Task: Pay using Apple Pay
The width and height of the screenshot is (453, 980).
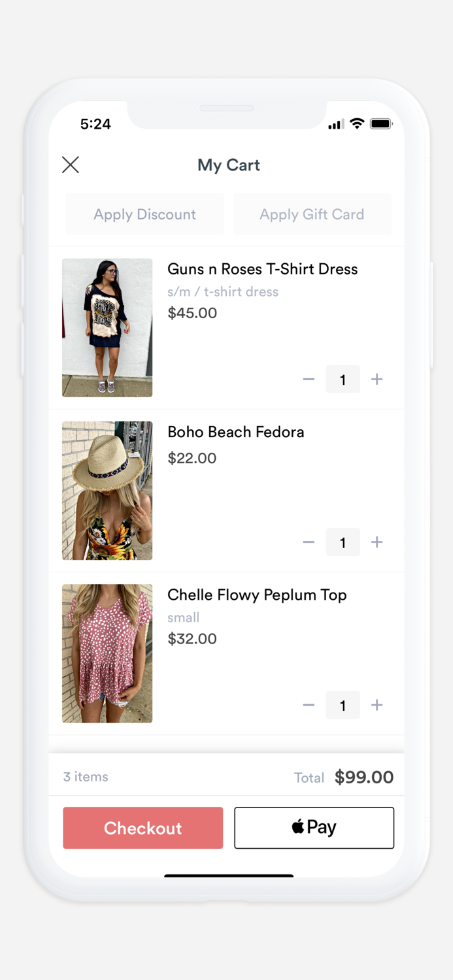Action: point(314,827)
